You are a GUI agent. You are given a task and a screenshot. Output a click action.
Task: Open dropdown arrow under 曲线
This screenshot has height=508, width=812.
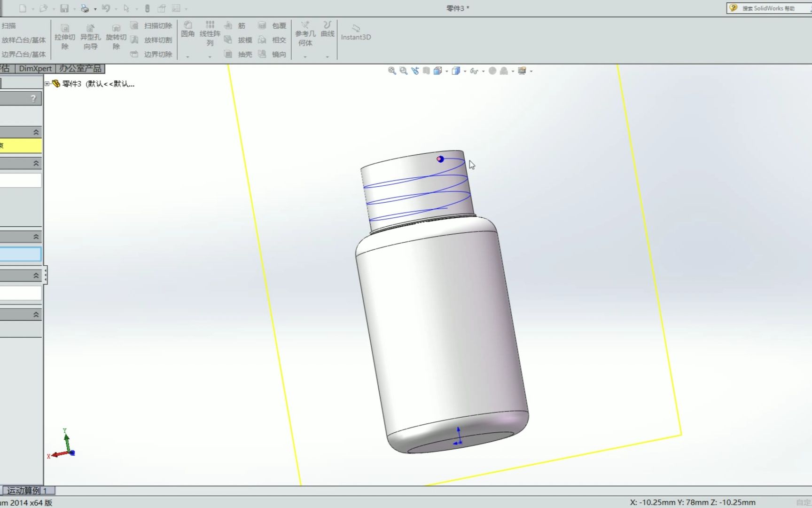point(328,57)
